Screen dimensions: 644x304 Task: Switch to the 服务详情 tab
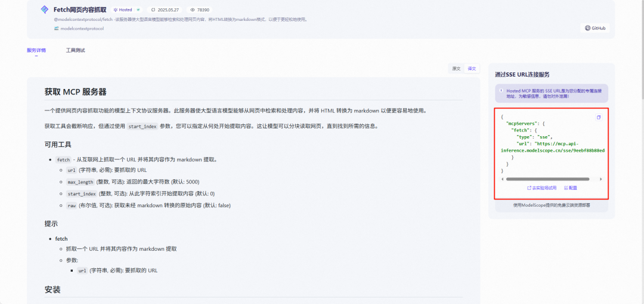pyautogui.click(x=36, y=50)
